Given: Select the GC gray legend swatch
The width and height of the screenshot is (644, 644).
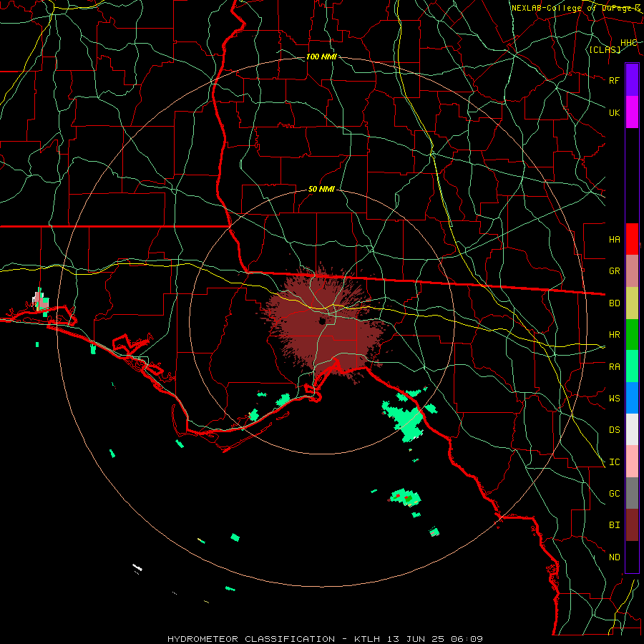Looking at the screenshot, I should coord(632,493).
